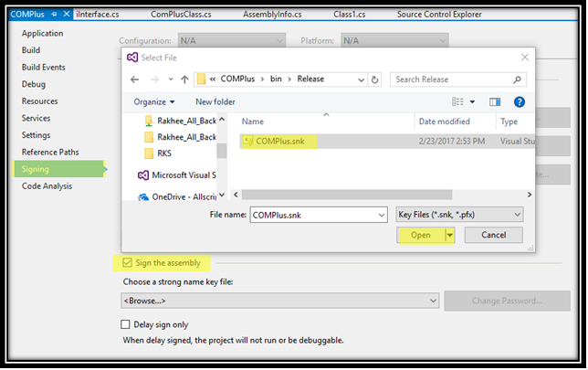Open the Resources properties page
The image size is (588, 370).
pyautogui.click(x=40, y=101)
